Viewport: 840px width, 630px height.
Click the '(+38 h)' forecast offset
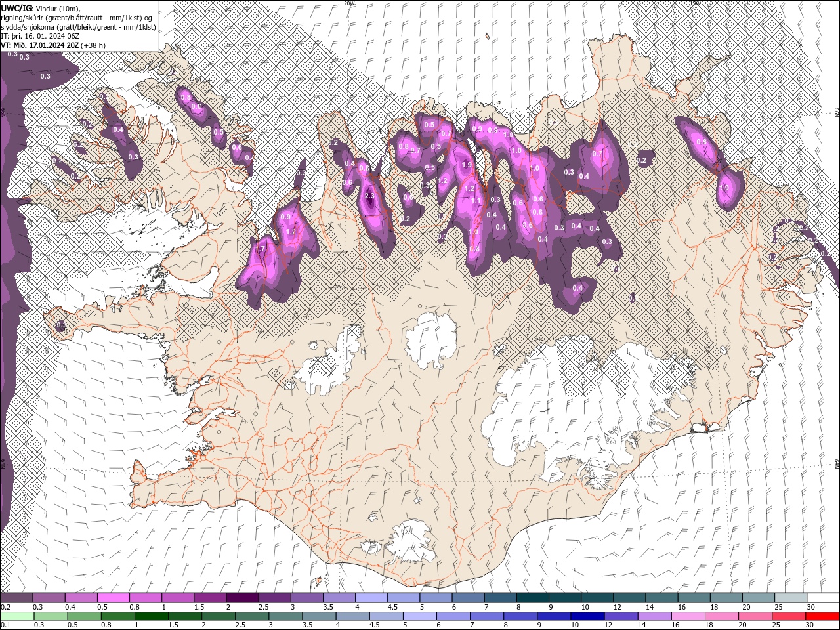pyautogui.click(x=93, y=45)
